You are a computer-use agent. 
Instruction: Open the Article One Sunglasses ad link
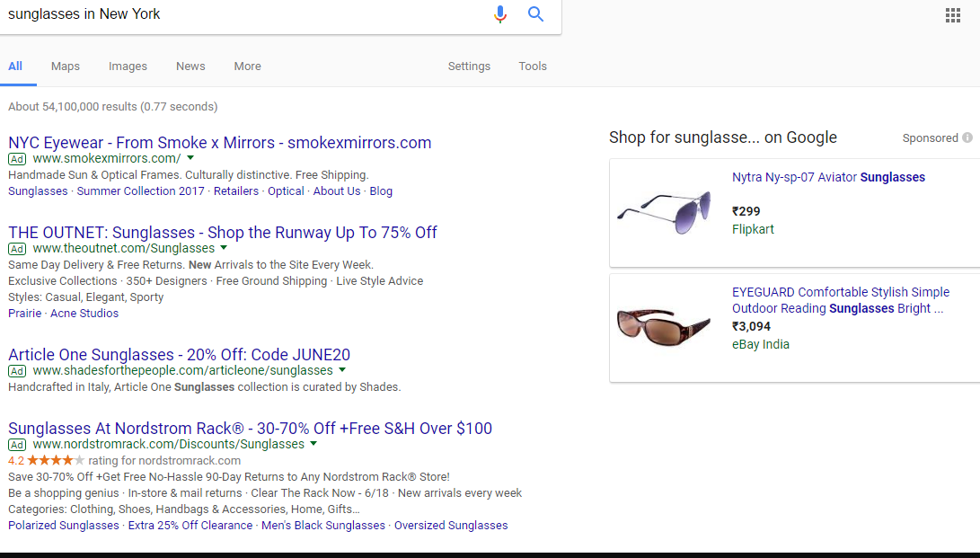click(x=179, y=354)
